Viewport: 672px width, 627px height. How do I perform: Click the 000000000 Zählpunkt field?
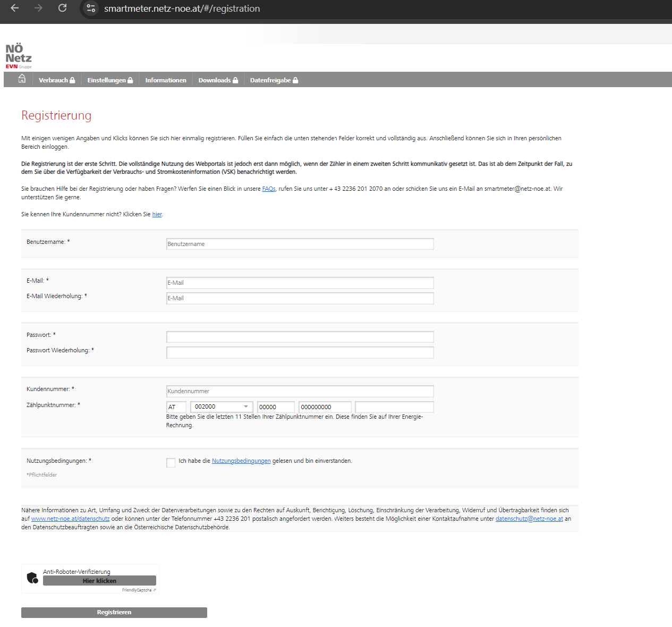click(325, 407)
